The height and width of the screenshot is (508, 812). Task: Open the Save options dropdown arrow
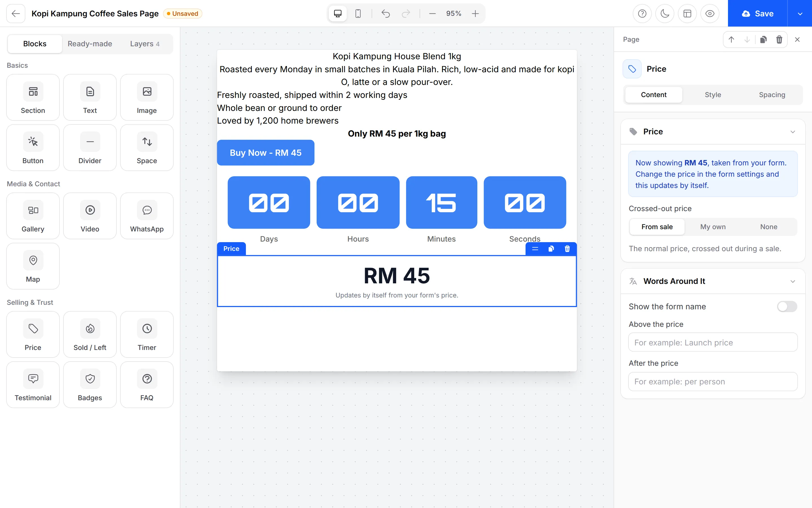point(800,14)
